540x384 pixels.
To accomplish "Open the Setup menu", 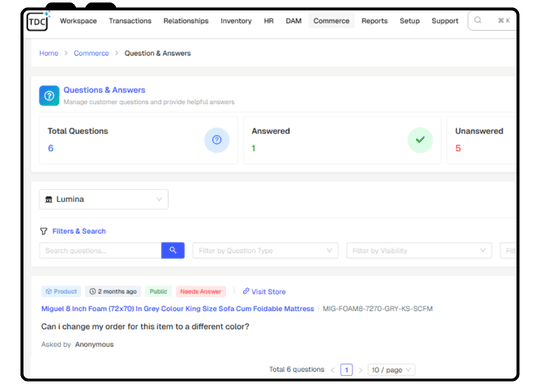I will (409, 21).
